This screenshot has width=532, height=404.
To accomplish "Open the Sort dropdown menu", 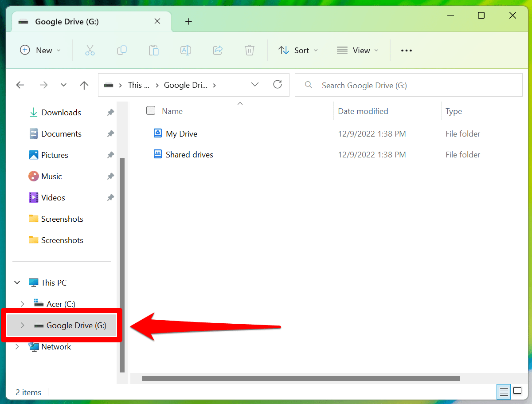I will tap(298, 50).
